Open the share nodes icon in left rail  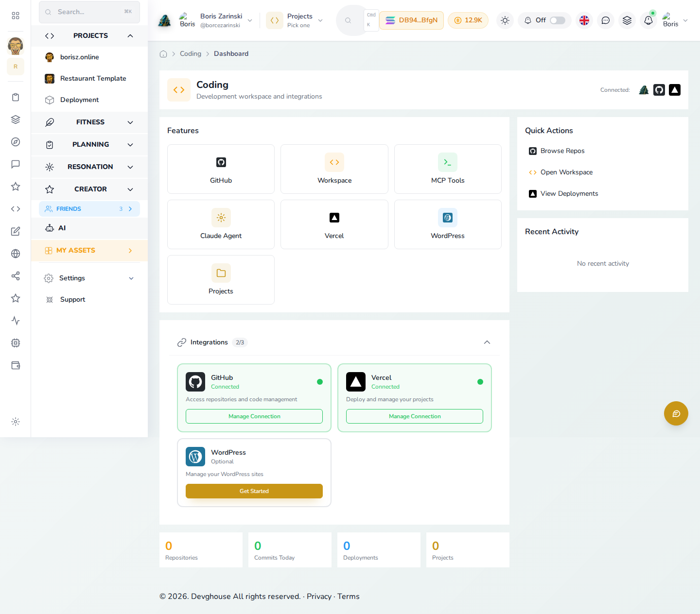(x=16, y=276)
